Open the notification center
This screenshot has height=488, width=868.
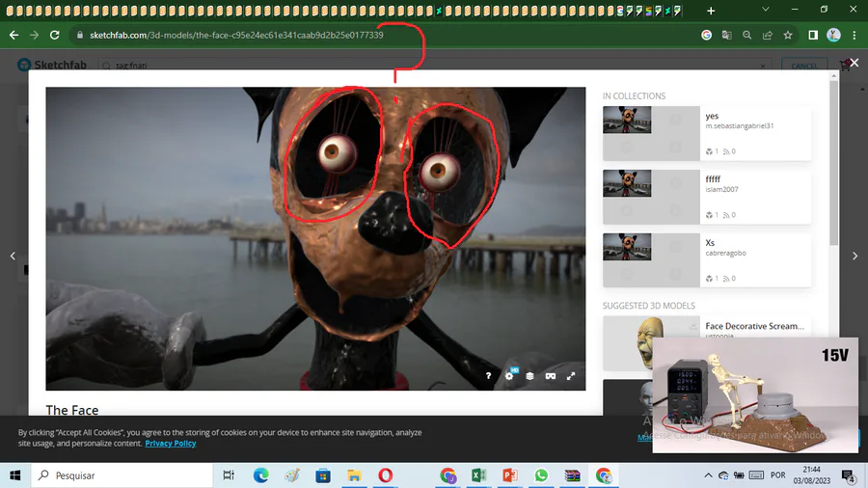pyautogui.click(x=848, y=475)
